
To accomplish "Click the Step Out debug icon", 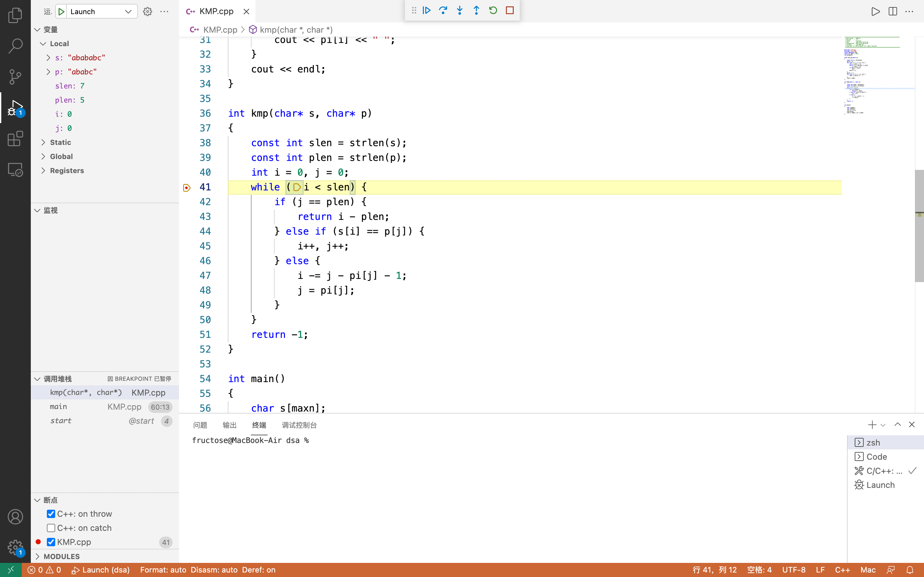I will click(476, 10).
